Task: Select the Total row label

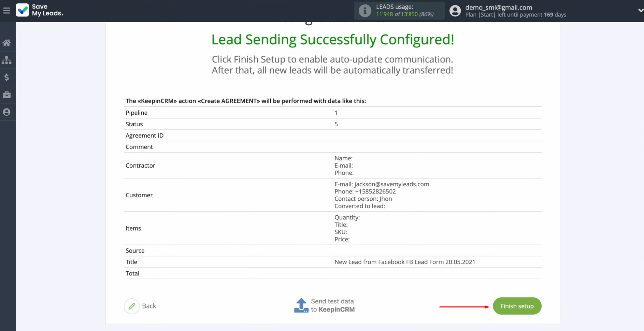Action: pyautogui.click(x=132, y=273)
